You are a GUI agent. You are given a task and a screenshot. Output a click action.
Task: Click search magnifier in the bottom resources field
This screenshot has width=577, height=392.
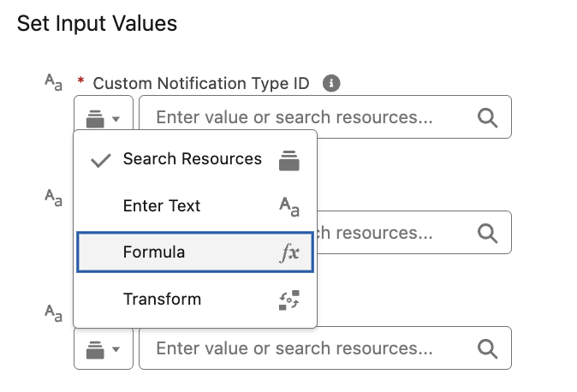click(488, 348)
